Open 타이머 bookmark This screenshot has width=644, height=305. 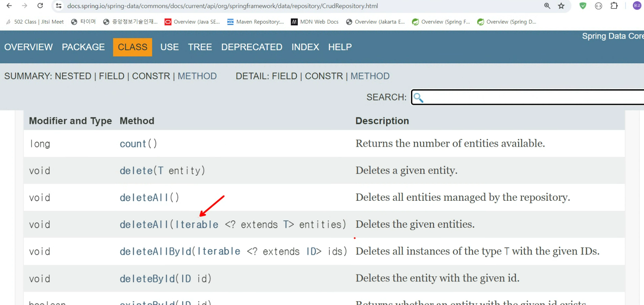pyautogui.click(x=83, y=22)
